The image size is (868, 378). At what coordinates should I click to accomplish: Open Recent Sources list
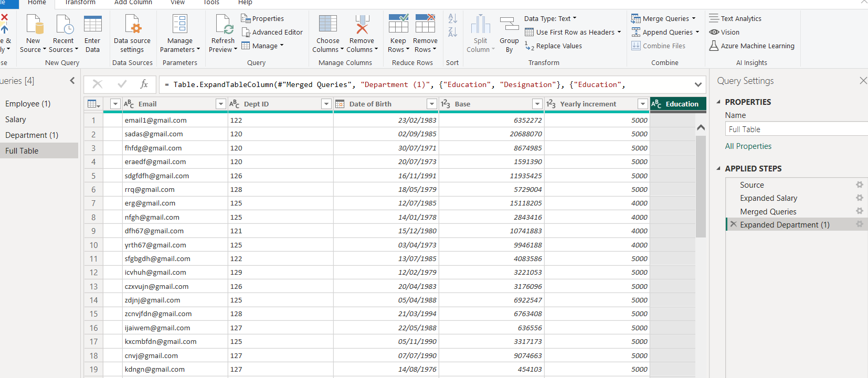tap(63, 35)
